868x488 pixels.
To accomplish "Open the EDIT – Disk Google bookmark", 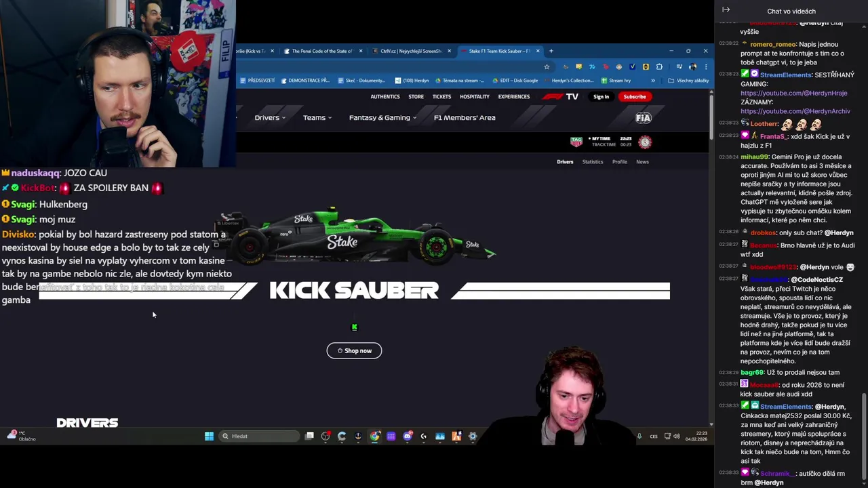I will coord(515,80).
